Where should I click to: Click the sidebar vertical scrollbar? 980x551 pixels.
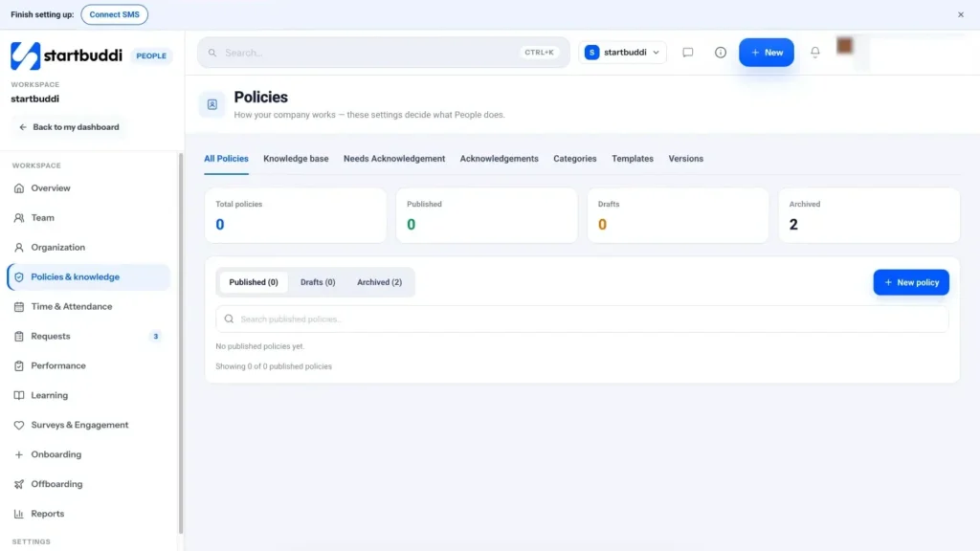coord(181,343)
